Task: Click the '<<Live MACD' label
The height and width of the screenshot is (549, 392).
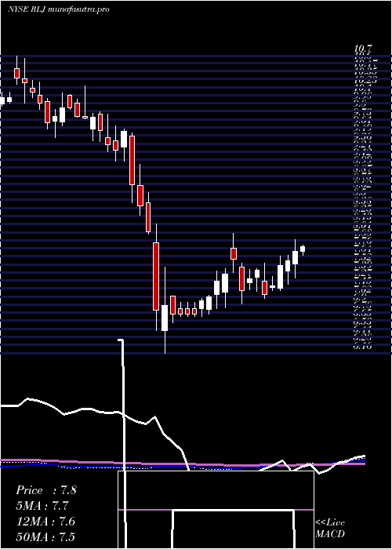Action: 330,529
